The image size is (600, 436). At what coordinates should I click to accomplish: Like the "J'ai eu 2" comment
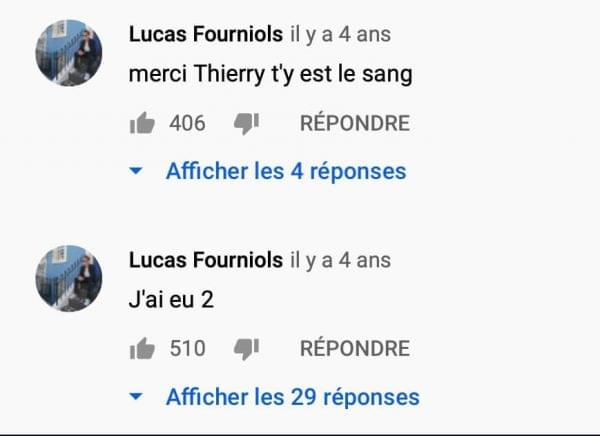pyautogui.click(x=142, y=348)
